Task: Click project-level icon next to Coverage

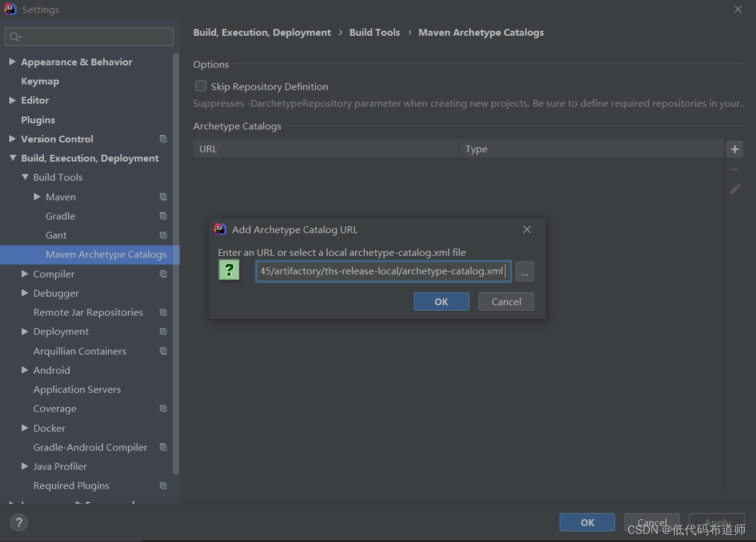Action: click(x=163, y=408)
